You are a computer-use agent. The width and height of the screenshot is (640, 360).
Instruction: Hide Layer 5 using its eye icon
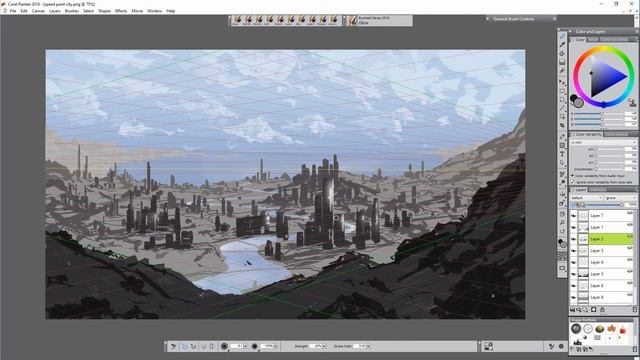(x=573, y=274)
